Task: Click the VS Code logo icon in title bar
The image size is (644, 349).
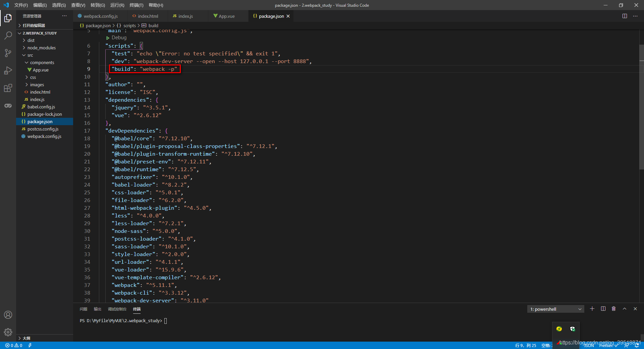Action: click(6, 5)
